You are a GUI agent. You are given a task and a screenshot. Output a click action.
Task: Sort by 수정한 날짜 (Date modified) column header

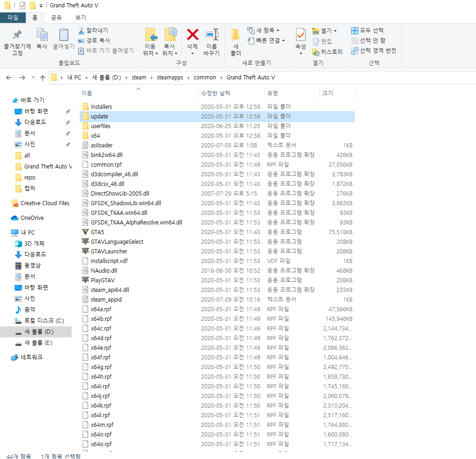[x=216, y=93]
